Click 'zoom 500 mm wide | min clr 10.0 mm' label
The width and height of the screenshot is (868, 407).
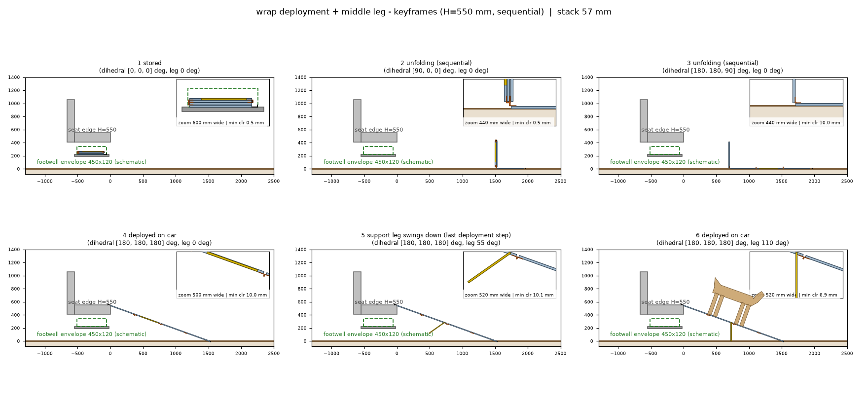pos(222,295)
